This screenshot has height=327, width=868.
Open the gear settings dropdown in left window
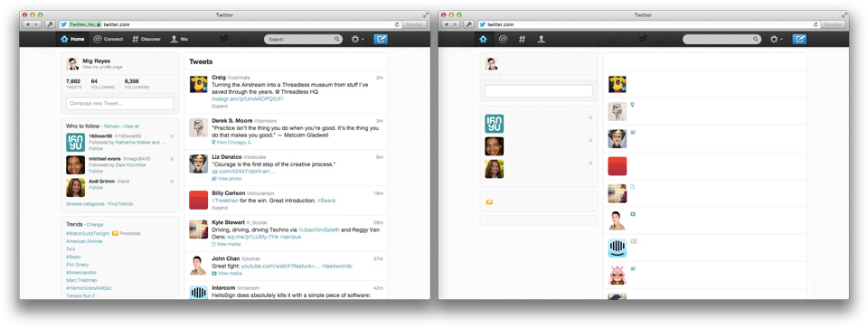[x=358, y=39]
